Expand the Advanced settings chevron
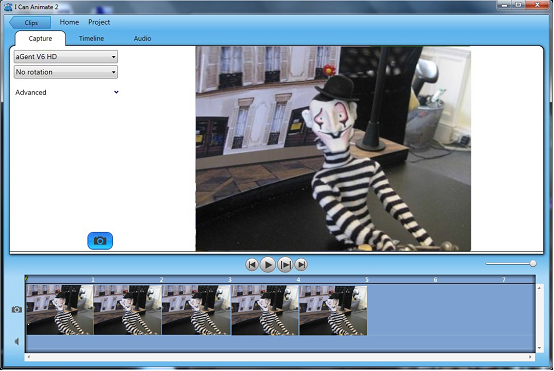This screenshot has height=371, width=554. [x=116, y=92]
